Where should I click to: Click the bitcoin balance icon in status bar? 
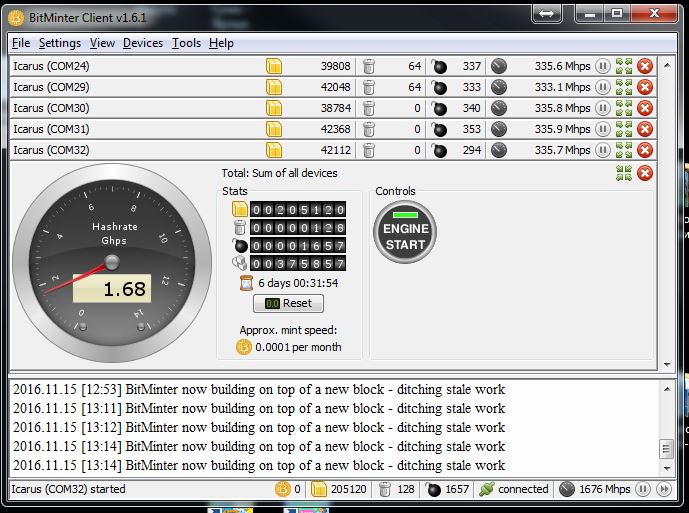283,489
